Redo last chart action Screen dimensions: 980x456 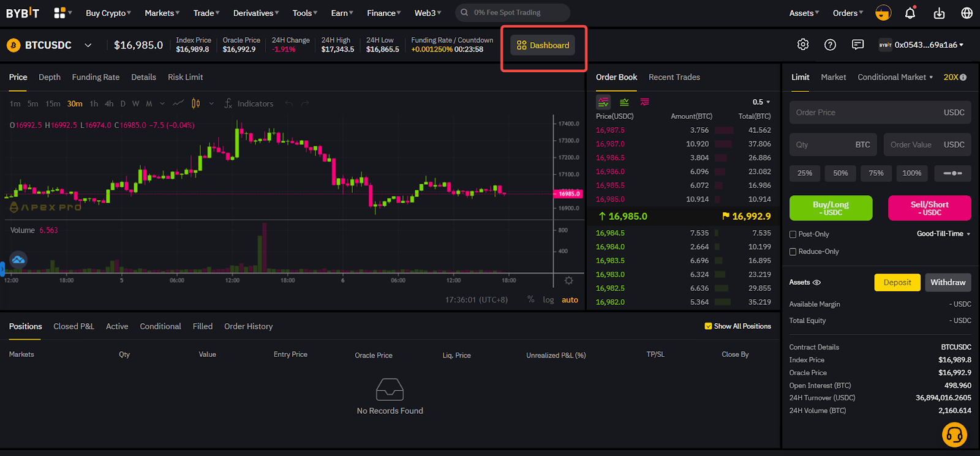pos(305,103)
